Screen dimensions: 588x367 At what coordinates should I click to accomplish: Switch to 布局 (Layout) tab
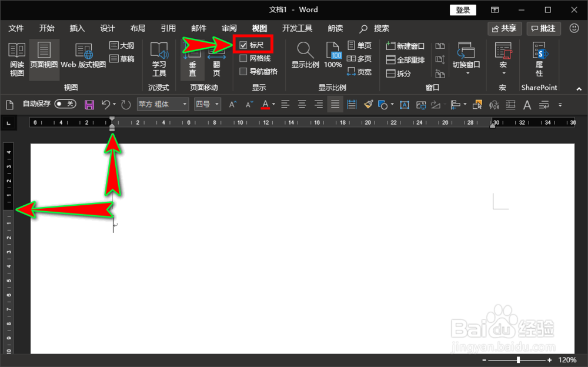point(138,28)
